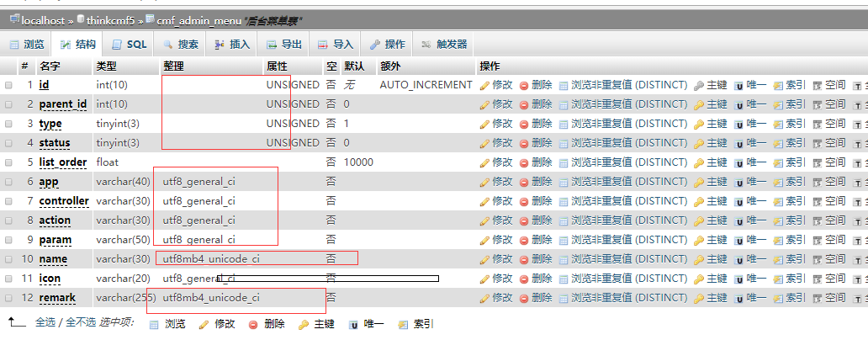This screenshot has height=340, width=868.
Task: Click 全不选 to deselect all columns
Action: [x=82, y=321]
